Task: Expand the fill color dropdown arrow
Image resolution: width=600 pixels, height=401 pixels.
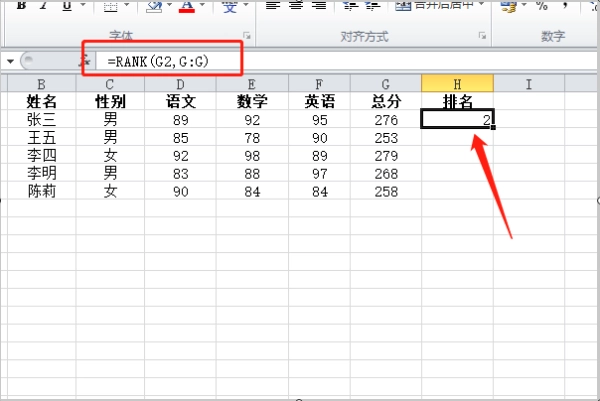Action: click(169, 5)
